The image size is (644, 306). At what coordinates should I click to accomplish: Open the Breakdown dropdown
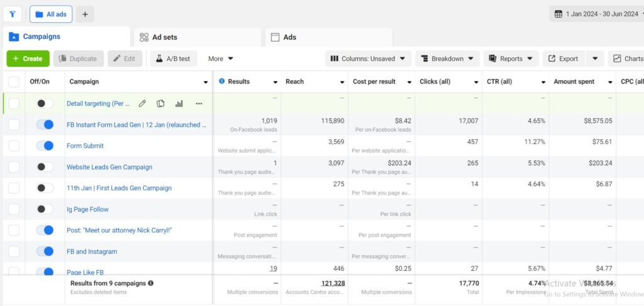pos(447,59)
